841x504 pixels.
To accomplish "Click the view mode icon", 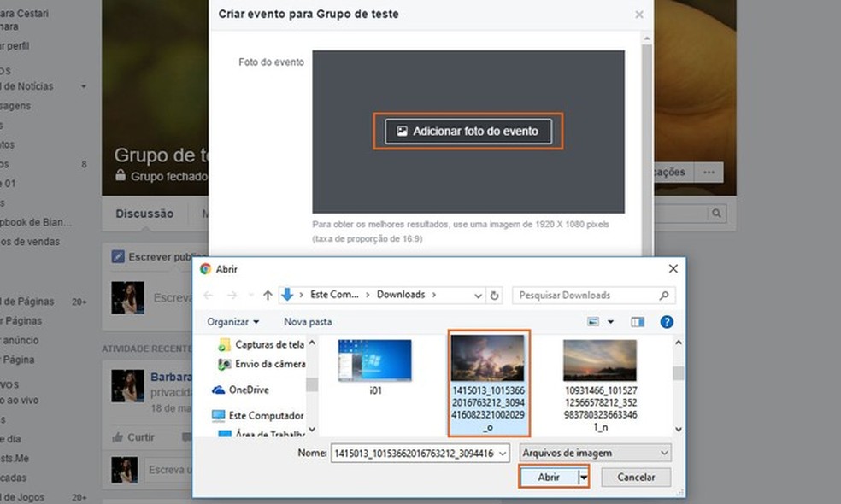I will pyautogui.click(x=592, y=322).
